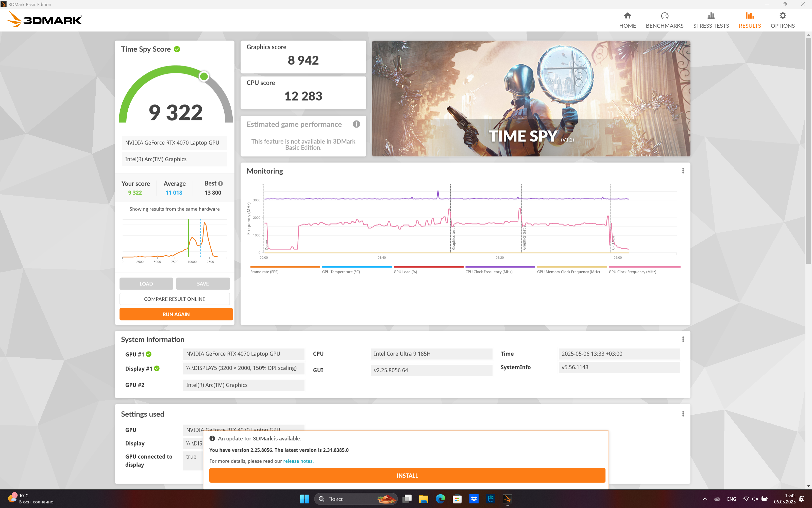The image size is (812, 508).
Task: Open the Settings used three-dot menu
Action: coord(683,414)
